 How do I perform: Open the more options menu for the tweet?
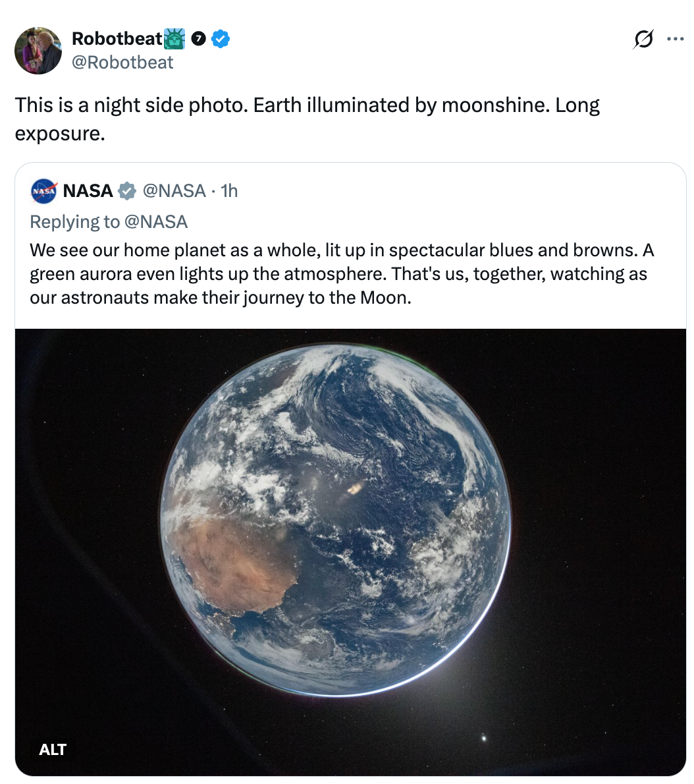pos(676,39)
